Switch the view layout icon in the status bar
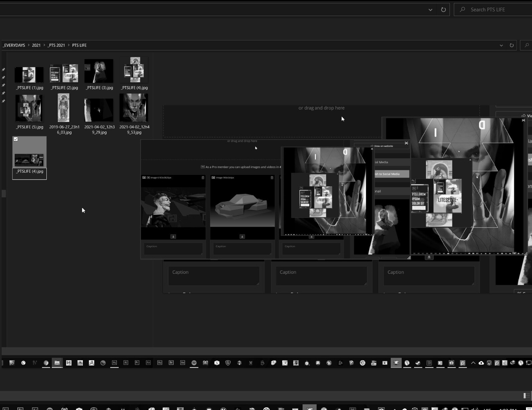Screen dimensions: 532x410 coord(526,396)
